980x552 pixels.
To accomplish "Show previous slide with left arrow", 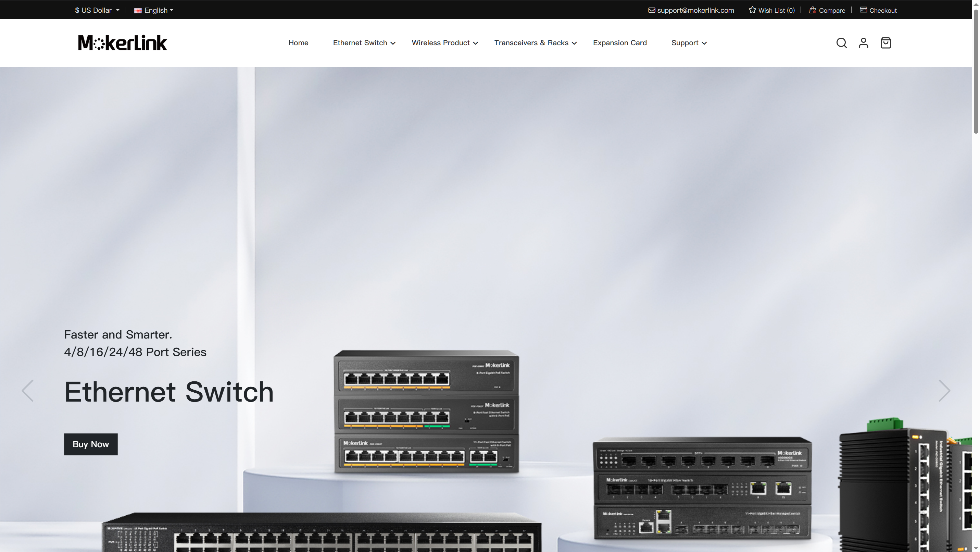I will [27, 391].
